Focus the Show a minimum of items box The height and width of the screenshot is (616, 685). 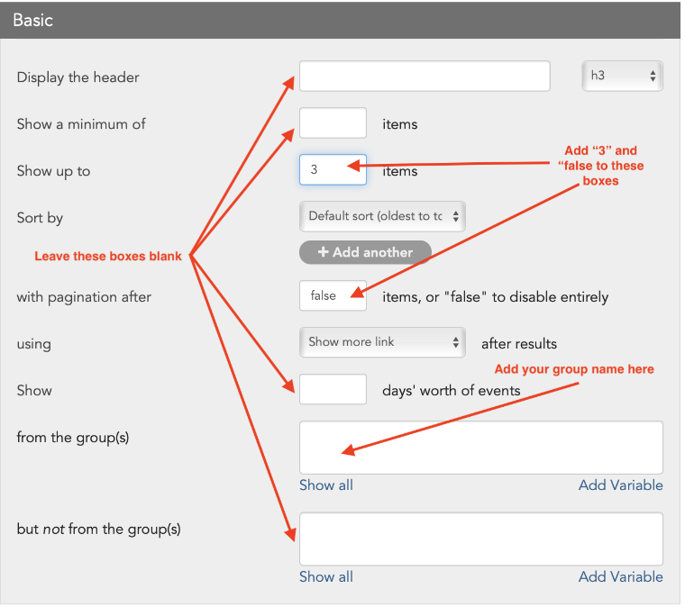click(333, 123)
